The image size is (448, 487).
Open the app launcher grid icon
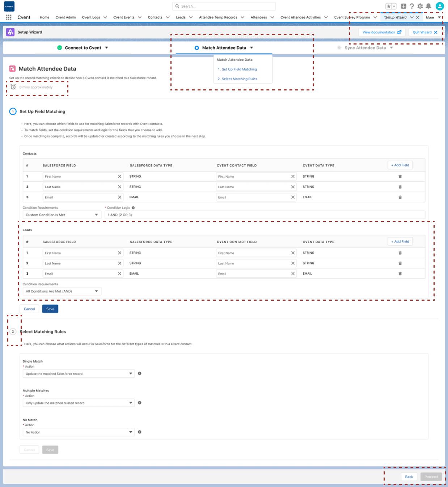point(9,17)
